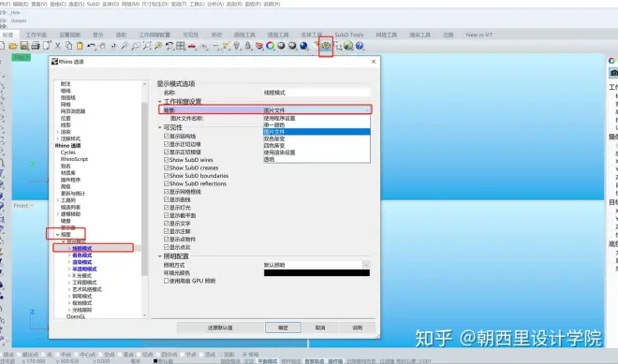Open the SubD menu in menu bar
The image size is (618, 364).
94,4
